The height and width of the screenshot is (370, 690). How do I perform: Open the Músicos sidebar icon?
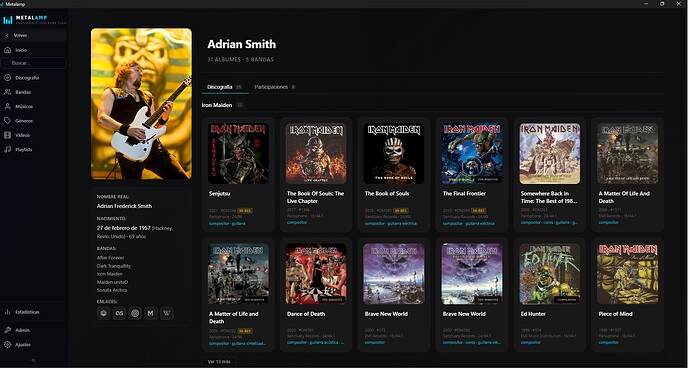tap(7, 106)
